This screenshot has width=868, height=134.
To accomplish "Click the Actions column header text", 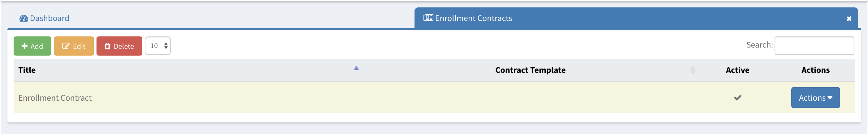I will [815, 70].
